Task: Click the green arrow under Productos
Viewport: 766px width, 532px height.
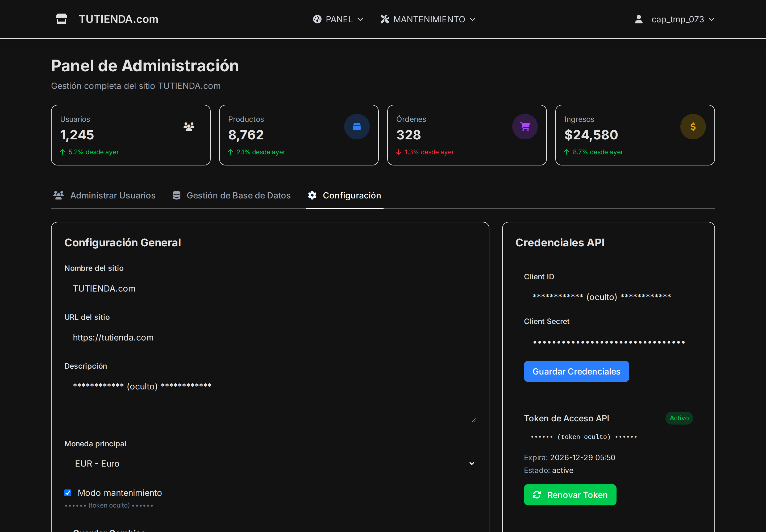Action: [230, 152]
